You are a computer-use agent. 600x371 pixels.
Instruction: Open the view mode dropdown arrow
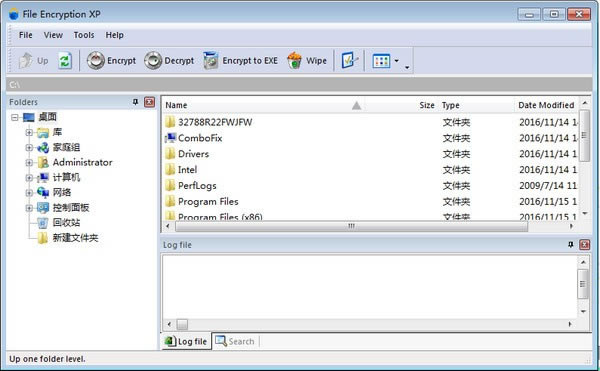pyautogui.click(x=396, y=60)
